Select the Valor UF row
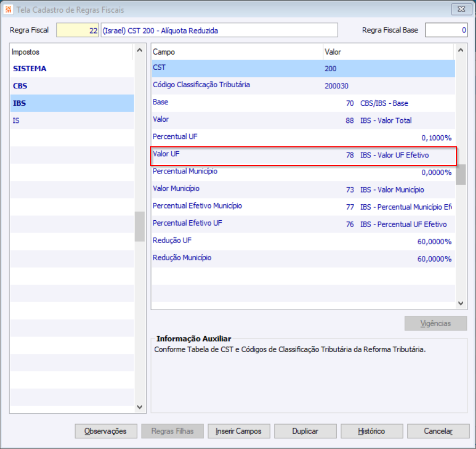 pyautogui.click(x=303, y=155)
